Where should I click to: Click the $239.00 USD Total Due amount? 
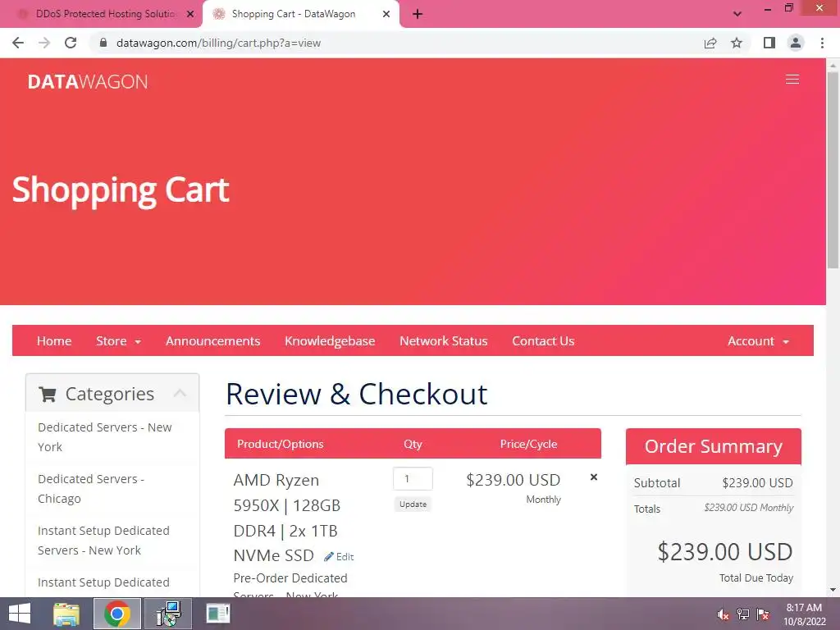(x=725, y=552)
